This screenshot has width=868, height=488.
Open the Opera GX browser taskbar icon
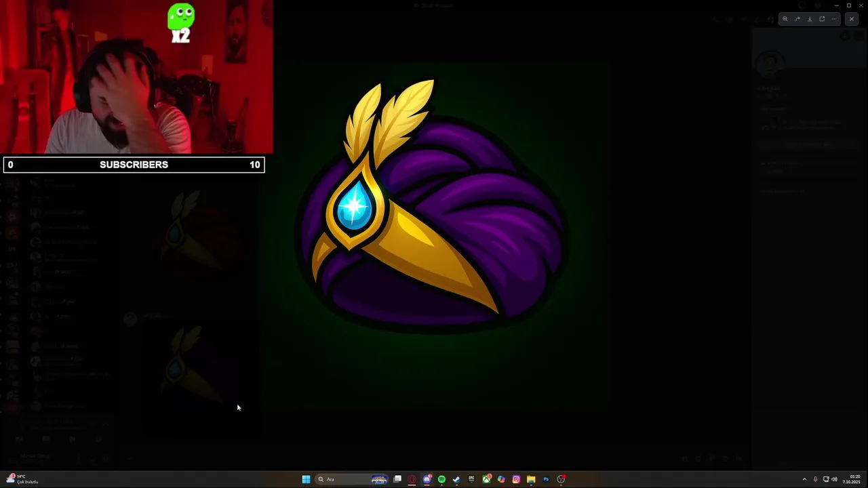pyautogui.click(x=412, y=479)
